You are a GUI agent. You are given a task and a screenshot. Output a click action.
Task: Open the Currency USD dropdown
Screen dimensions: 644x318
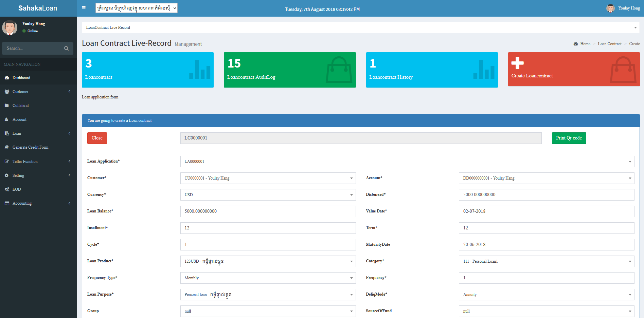pyautogui.click(x=268, y=195)
